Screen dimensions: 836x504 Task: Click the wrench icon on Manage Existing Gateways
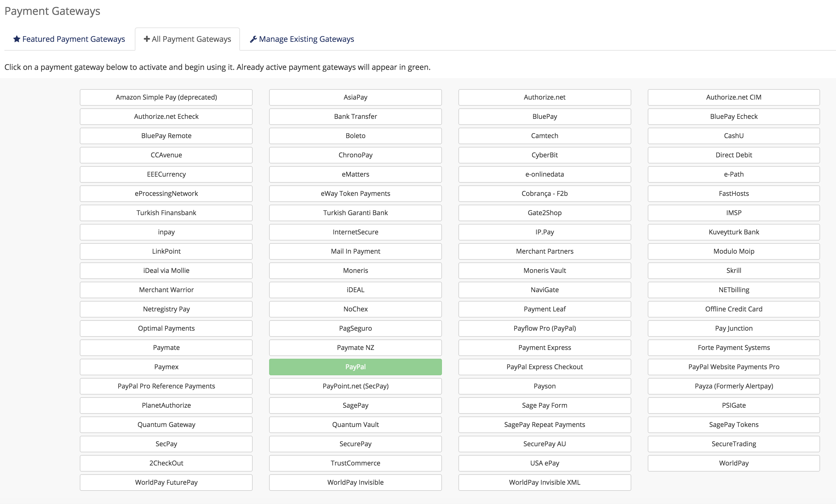point(253,39)
